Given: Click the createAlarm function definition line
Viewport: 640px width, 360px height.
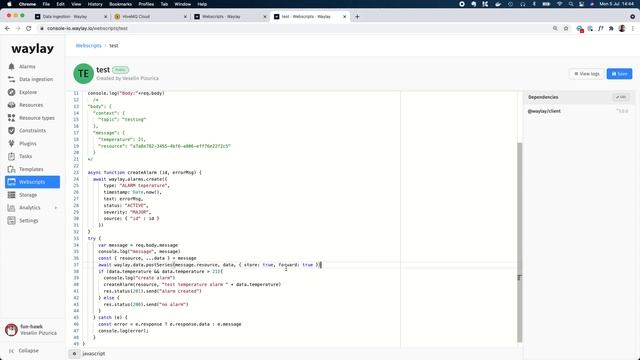Looking at the screenshot, I should [x=144, y=173].
